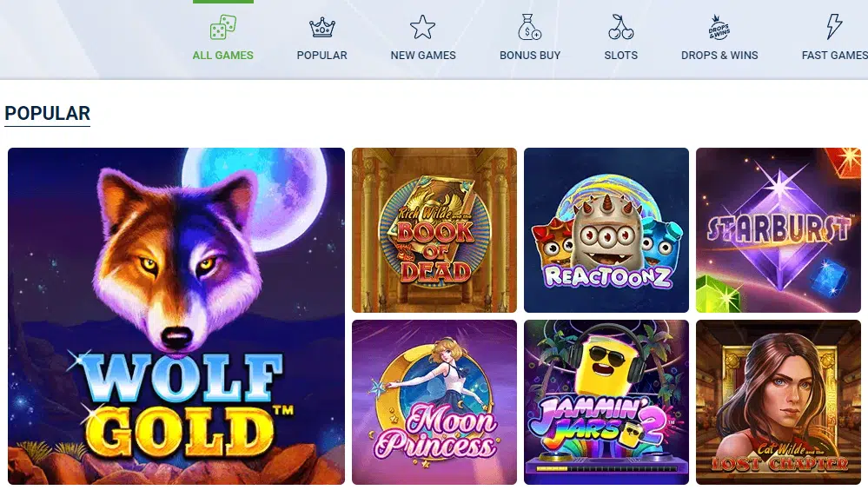868x490 pixels.
Task: Open the Wolf Gold game tile
Action: point(176,316)
